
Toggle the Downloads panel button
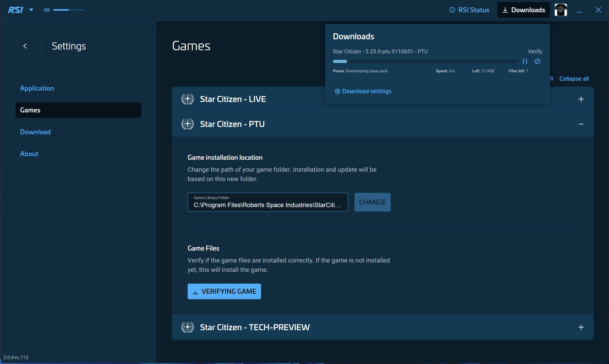point(523,10)
